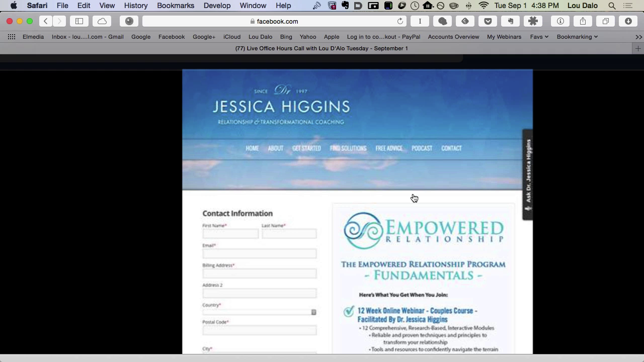
Task: Open the Develop menu
Action: 217,6
